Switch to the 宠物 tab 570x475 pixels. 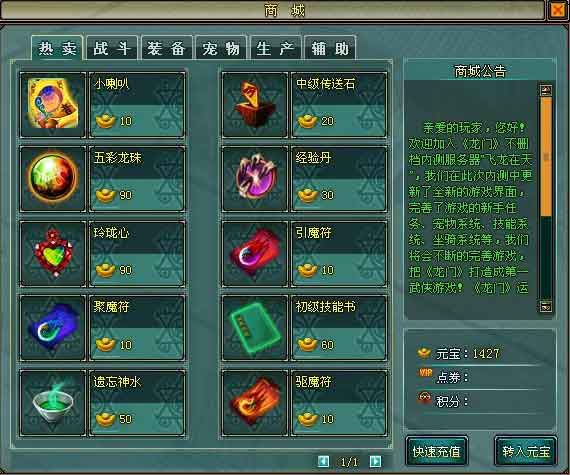pos(221,48)
